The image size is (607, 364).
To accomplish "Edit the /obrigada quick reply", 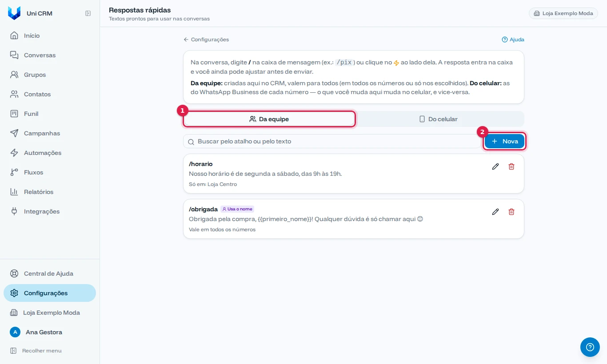I will [495, 212].
